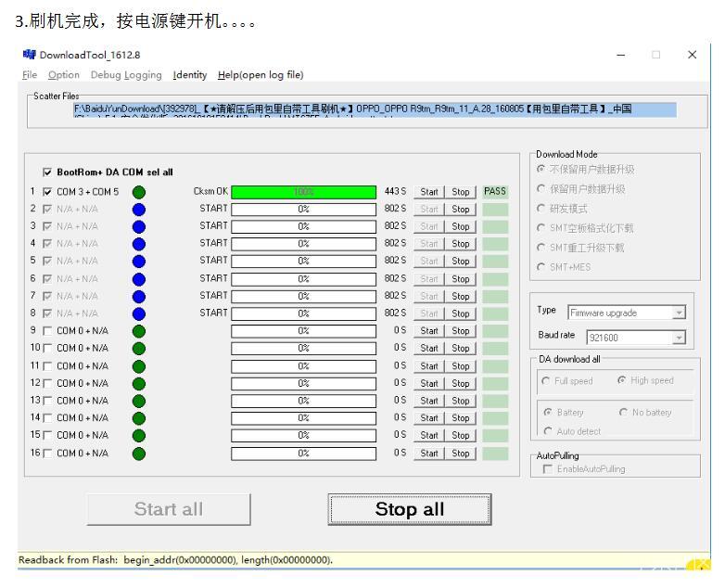The image size is (725, 588).
Task: Click Stop button for row 5
Action: coord(461,262)
